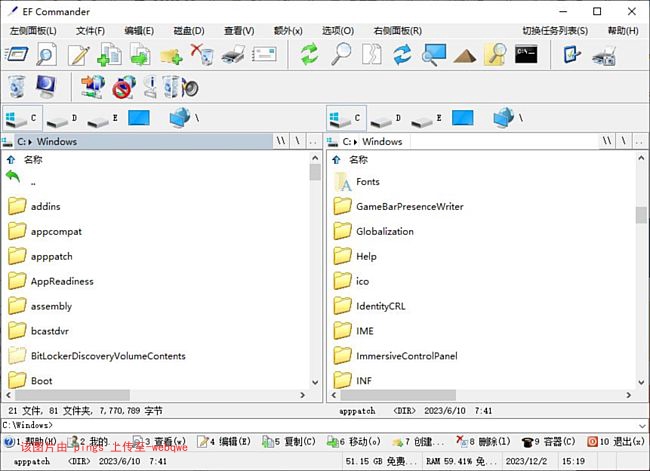Click the disconnect network drive icon

[x=124, y=87]
